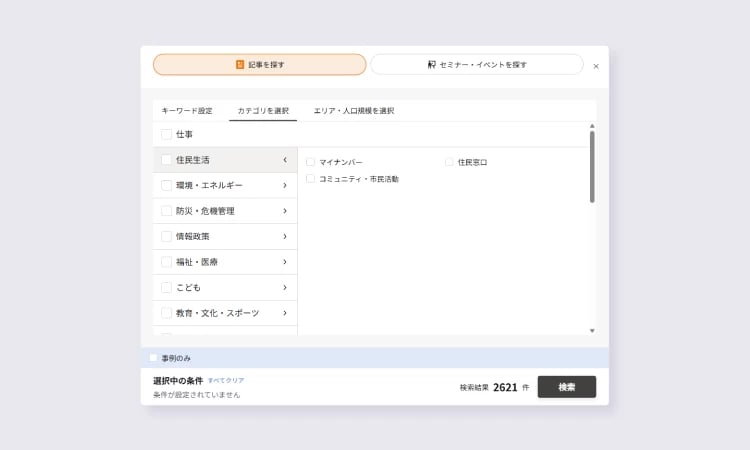Image resolution: width=750 pixels, height=450 pixels.
Task: Click the article icon in 記事を探す
Action: click(x=240, y=65)
